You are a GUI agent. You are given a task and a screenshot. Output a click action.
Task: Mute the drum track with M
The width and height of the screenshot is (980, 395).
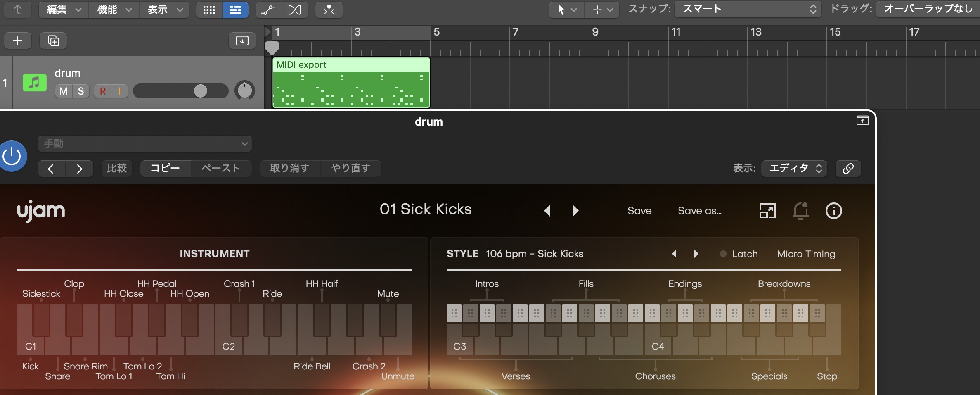point(64,91)
